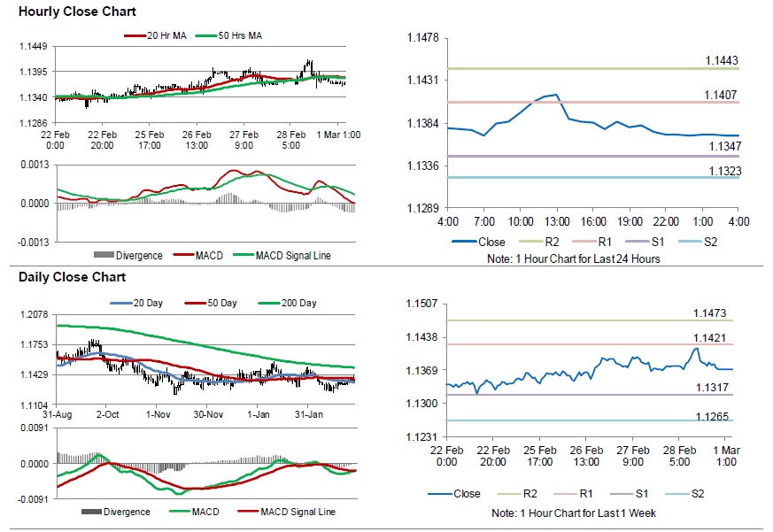
Task: Click MACD Signal Line legend in hourly chart
Action: [x=292, y=256]
